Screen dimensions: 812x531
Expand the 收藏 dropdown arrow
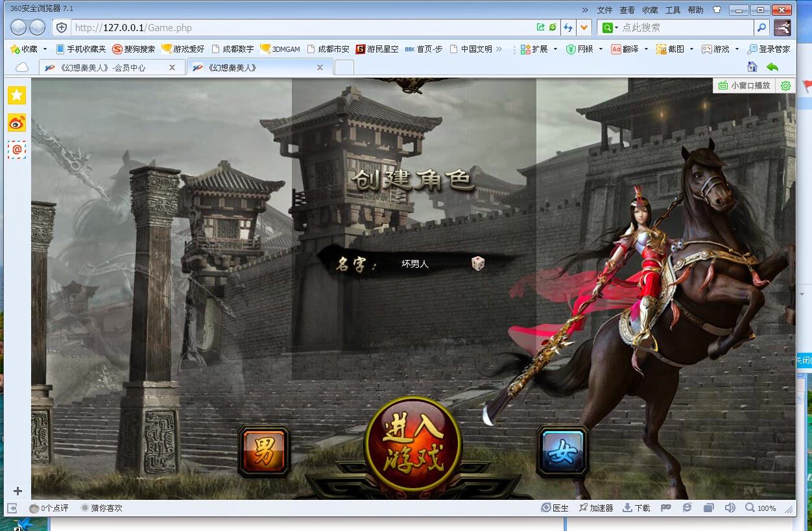pyautogui.click(x=45, y=49)
